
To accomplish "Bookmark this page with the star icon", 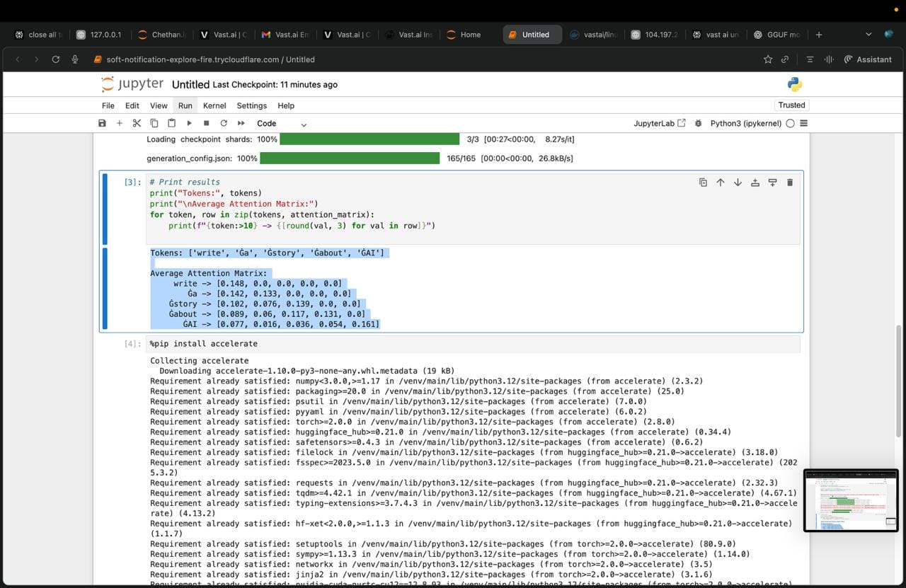I will point(768,59).
